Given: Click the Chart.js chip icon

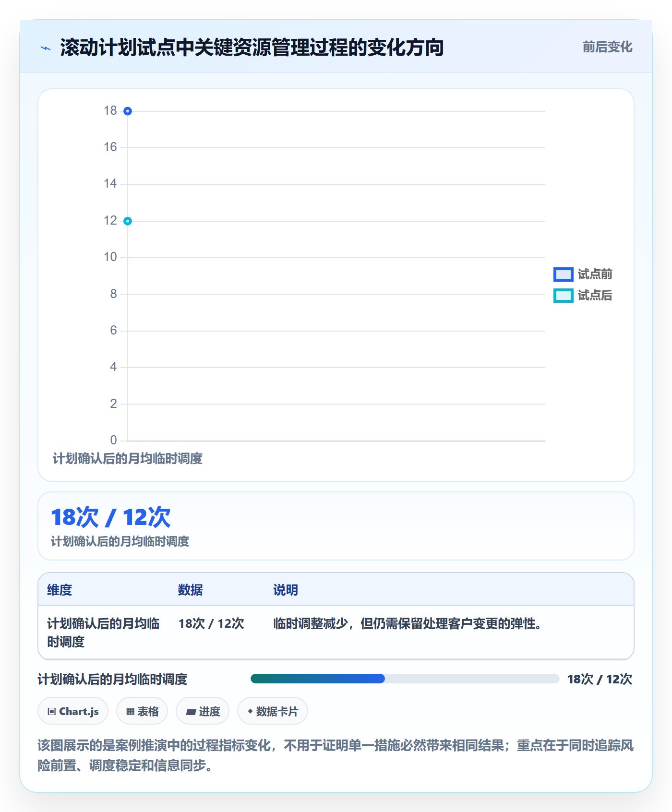Looking at the screenshot, I should tap(52, 711).
